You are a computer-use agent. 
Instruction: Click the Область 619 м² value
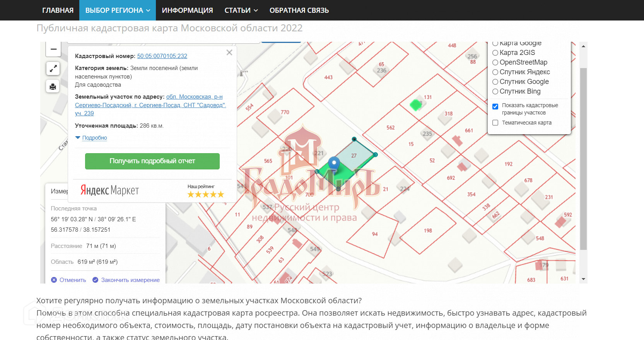(97, 262)
